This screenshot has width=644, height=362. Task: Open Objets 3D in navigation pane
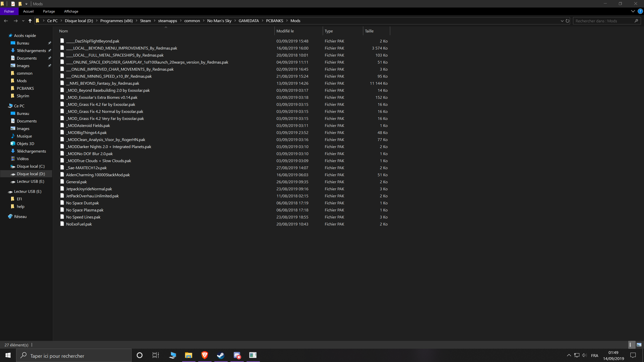[x=25, y=144]
